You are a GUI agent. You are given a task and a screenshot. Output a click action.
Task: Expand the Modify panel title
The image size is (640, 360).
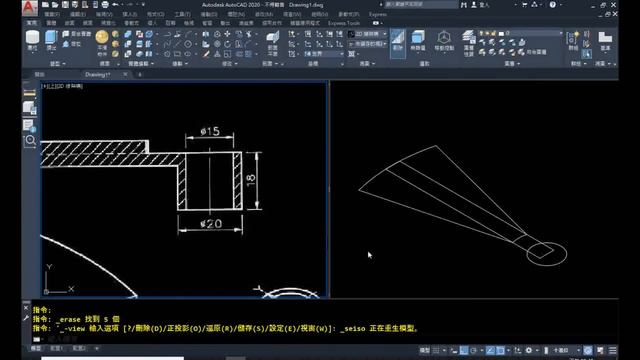pyautogui.click(x=229, y=64)
